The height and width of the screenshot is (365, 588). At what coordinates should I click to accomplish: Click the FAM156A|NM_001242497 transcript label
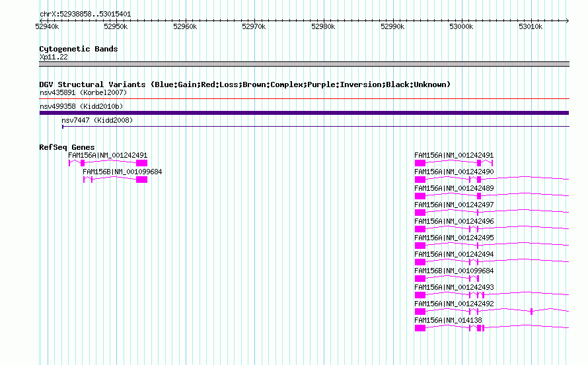[x=454, y=205]
